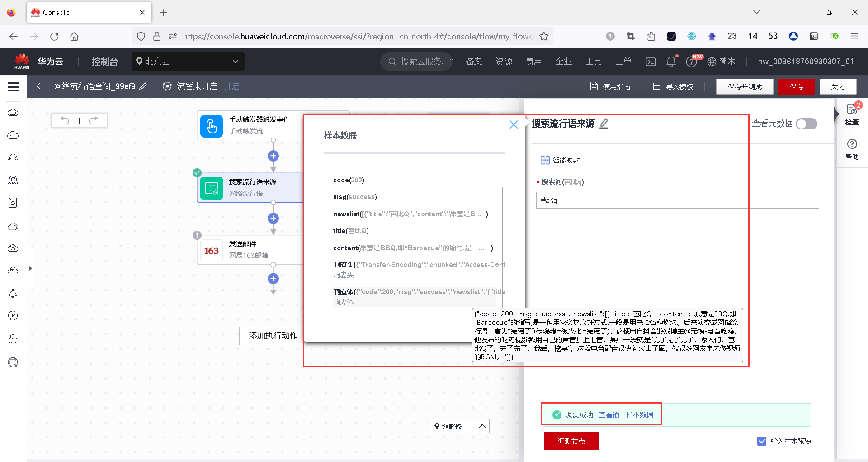Click the undo arrow on canvas
This screenshot has width=868, height=462.
[x=65, y=120]
